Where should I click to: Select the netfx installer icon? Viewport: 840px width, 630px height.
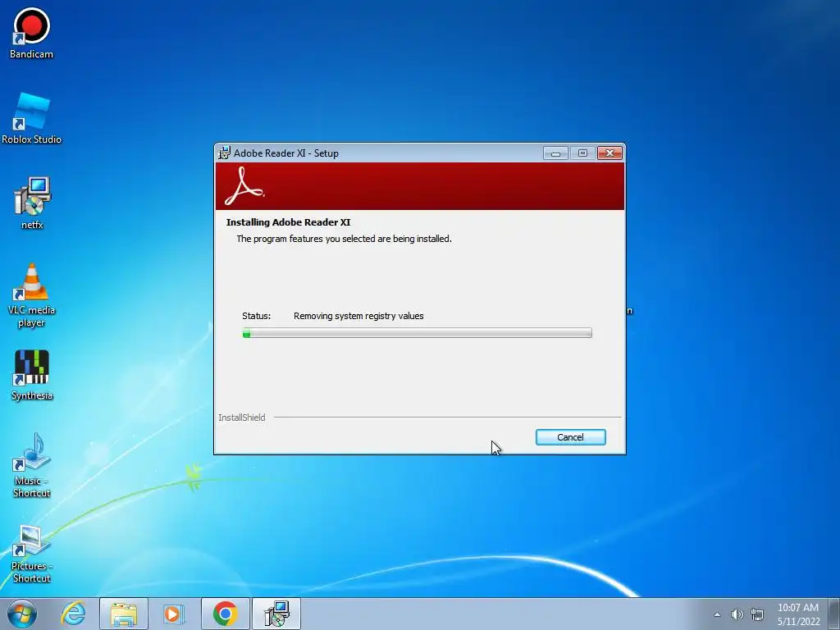tap(32, 203)
